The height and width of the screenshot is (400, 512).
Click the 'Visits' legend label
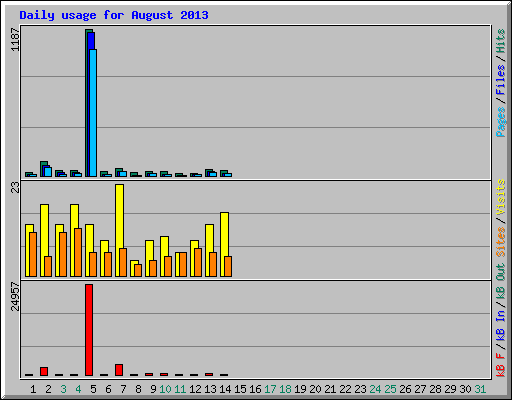(501, 197)
